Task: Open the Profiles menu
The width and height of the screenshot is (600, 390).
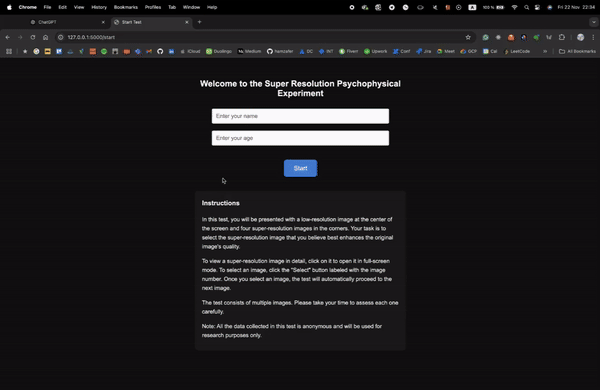Action: click(x=153, y=7)
